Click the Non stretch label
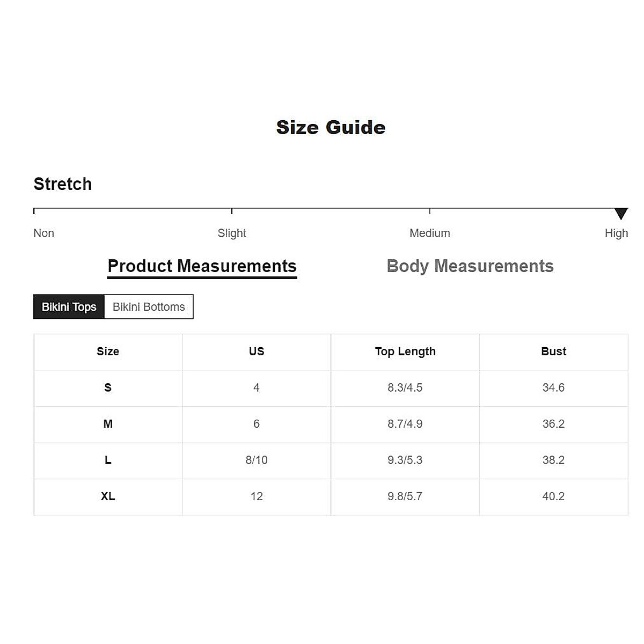The width and height of the screenshot is (644, 644). 43,233
